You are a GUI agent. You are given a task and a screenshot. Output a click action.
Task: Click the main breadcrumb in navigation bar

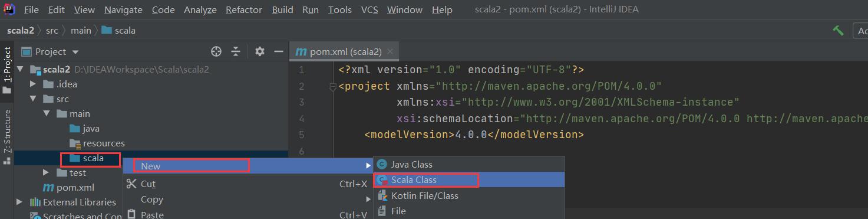[x=81, y=30]
